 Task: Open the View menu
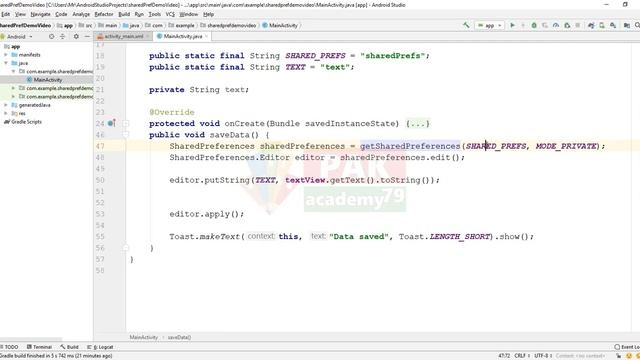click(x=20, y=14)
